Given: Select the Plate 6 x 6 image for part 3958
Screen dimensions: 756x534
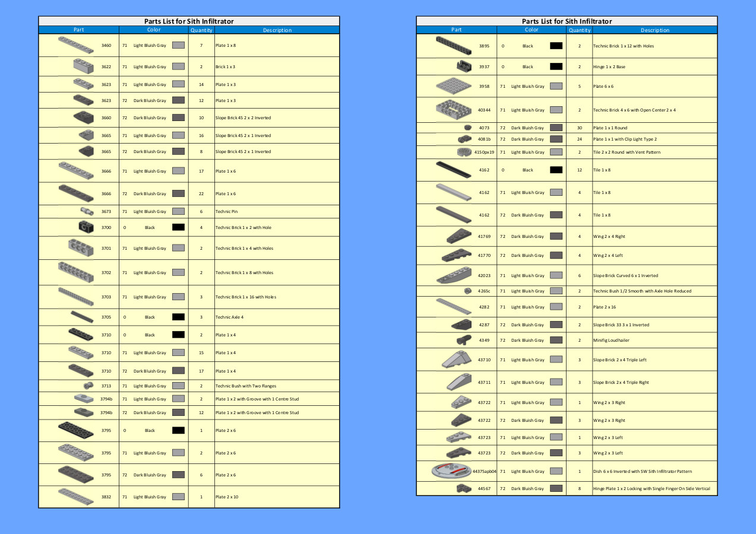Looking at the screenshot, I should [454, 86].
